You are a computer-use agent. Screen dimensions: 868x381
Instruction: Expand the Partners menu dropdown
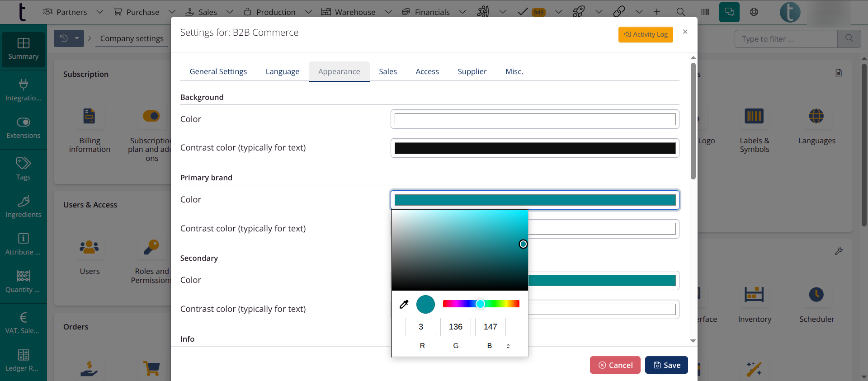[x=100, y=12]
